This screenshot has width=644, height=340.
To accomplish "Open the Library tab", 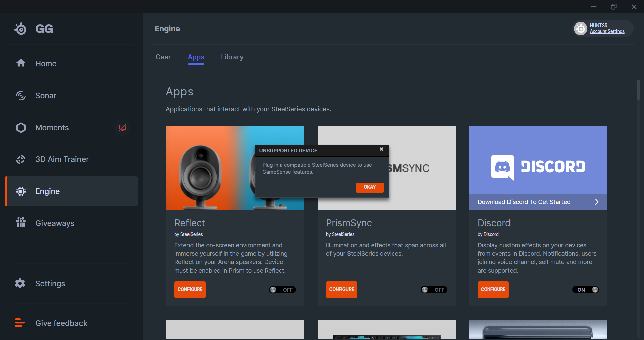I will click(x=232, y=57).
